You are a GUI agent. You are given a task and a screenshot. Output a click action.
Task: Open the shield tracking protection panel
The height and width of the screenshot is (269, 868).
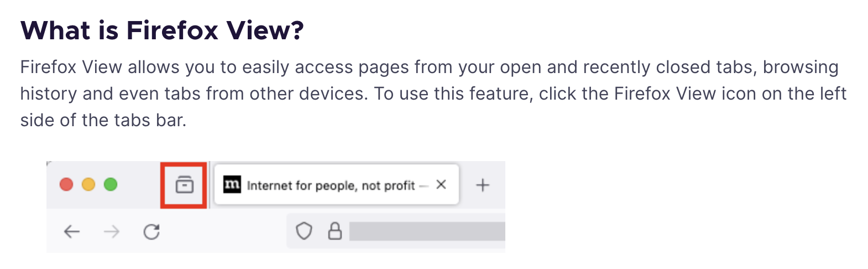(x=304, y=231)
